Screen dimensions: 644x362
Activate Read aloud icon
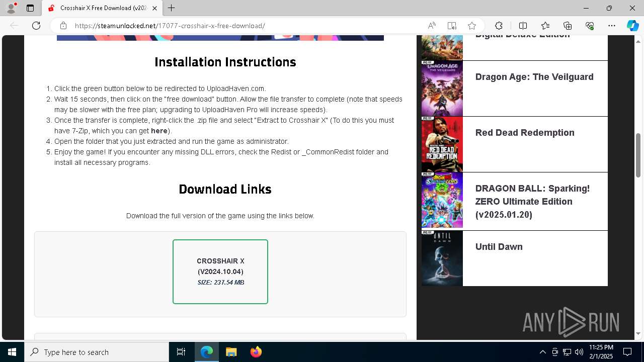pos(432,26)
